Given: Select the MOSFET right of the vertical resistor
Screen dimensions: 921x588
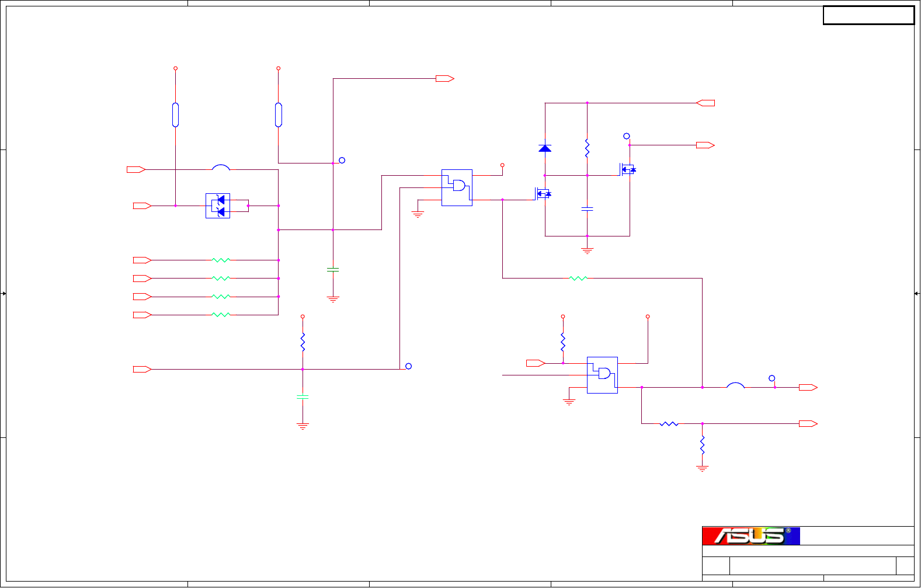Looking at the screenshot, I should coord(628,169).
